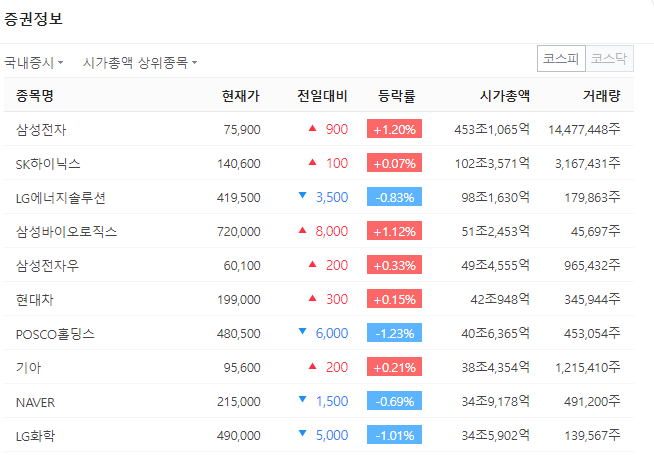654x455 pixels.
Task: Click the 6,000 change for POSCO홀딩스
Action: [x=332, y=334]
